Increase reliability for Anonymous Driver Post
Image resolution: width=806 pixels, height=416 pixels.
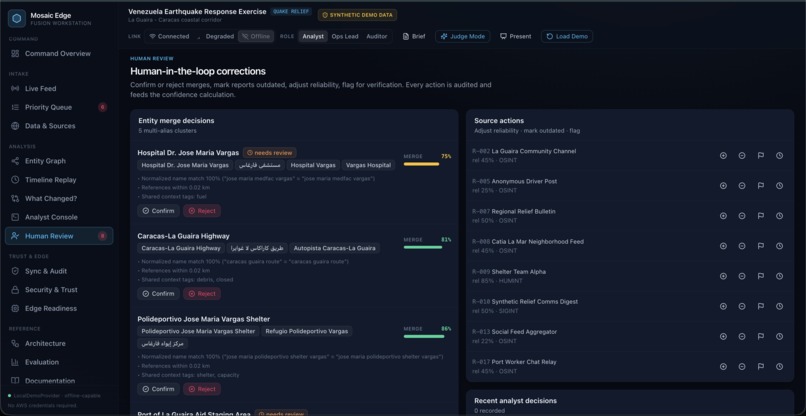pos(723,186)
